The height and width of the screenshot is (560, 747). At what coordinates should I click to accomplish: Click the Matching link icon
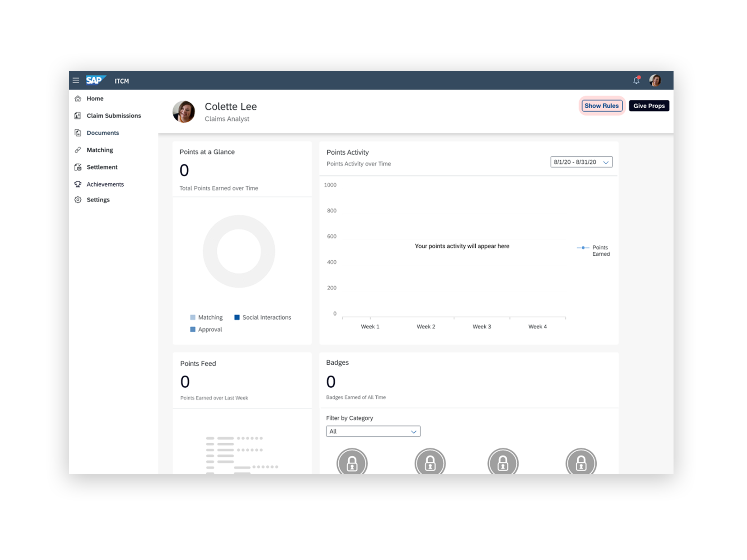click(78, 150)
